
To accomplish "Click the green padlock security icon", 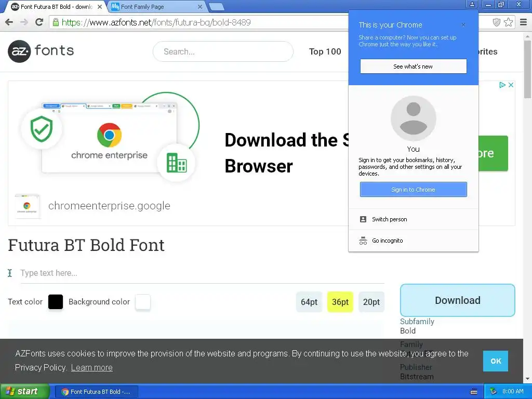I will pos(56,22).
